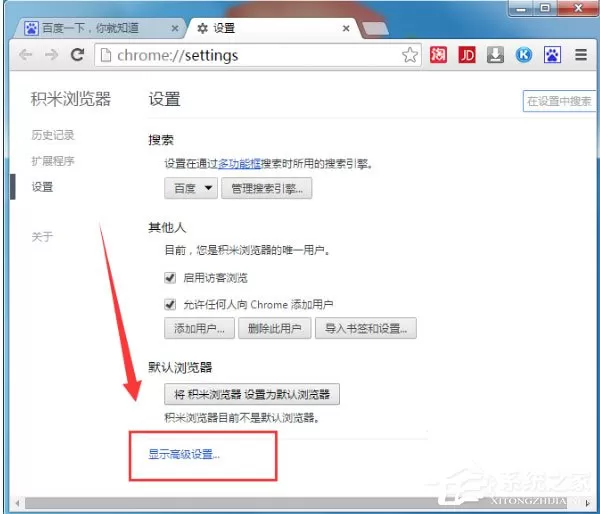Image resolution: width=600 pixels, height=514 pixels.
Task: Open 关于 in the sidebar
Action: click(42, 237)
